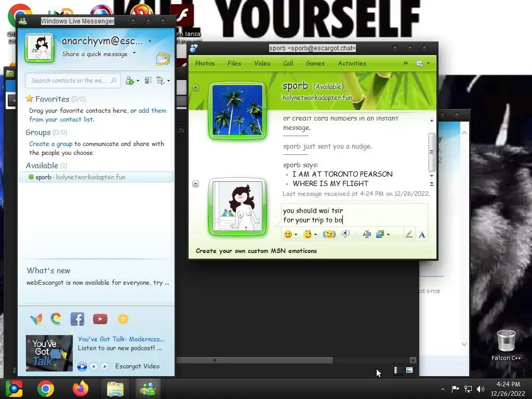Click the add a contact icon

tap(129, 81)
